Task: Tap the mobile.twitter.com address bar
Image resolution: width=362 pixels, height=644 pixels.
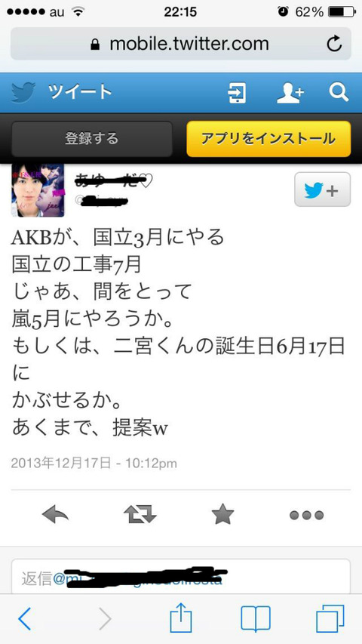Action: pyautogui.click(x=180, y=44)
